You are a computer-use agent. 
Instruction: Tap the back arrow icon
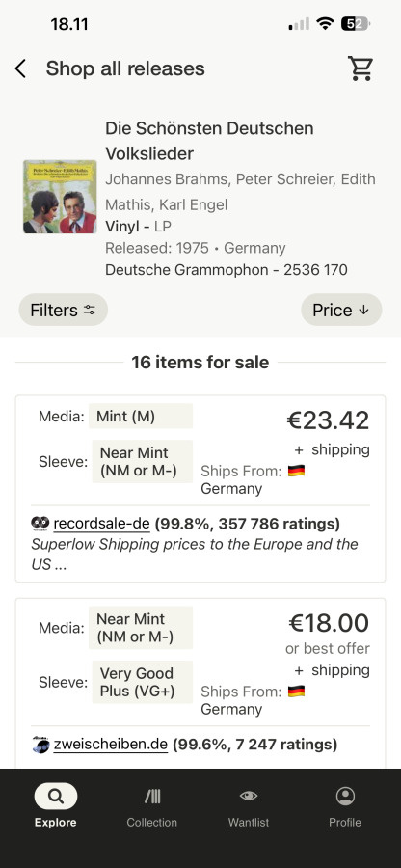click(20, 69)
